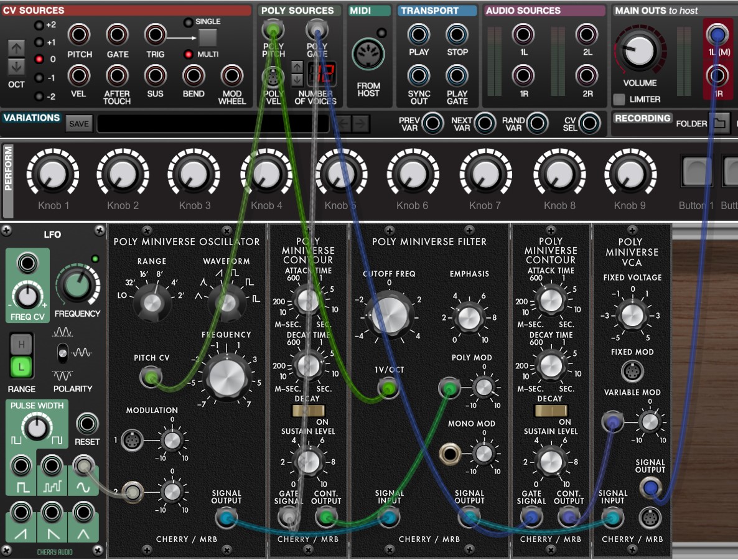Screen dimensions: 738x560
Task: Click the Oscillator RANGE knob
Action: (x=152, y=302)
